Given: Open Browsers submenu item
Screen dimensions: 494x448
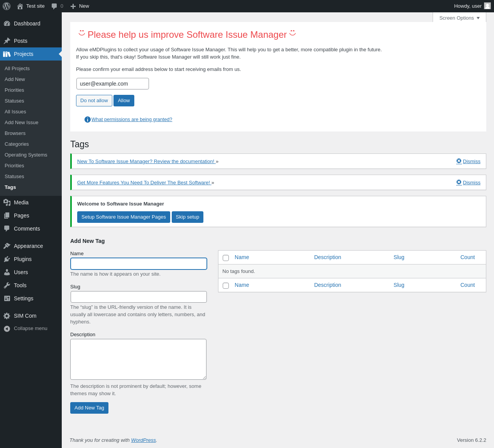Looking at the screenshot, I should pos(15,133).
